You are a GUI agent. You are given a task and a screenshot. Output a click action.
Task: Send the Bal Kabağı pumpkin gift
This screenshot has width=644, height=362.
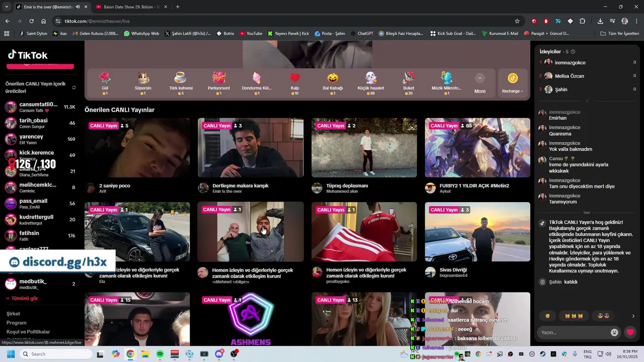tap(333, 83)
